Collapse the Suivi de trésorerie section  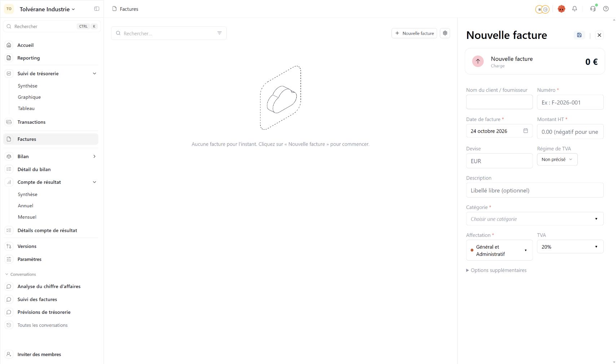[x=95, y=74]
